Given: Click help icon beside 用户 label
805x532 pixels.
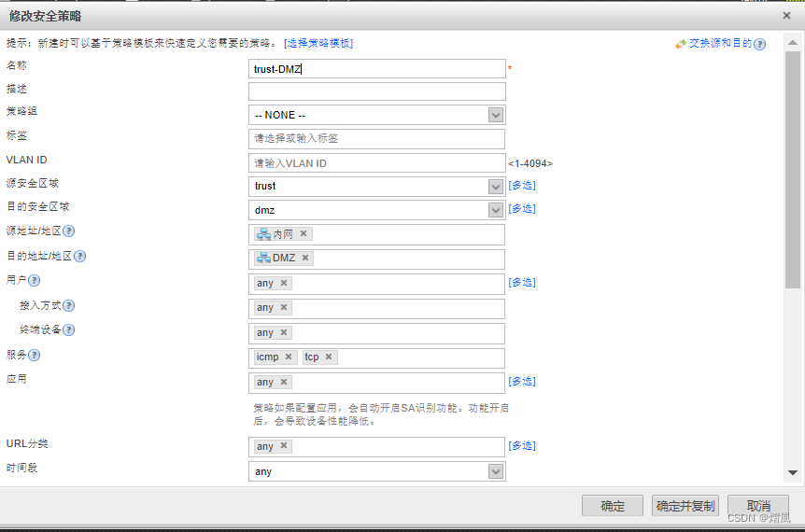Looking at the screenshot, I should pyautogui.click(x=35, y=280).
